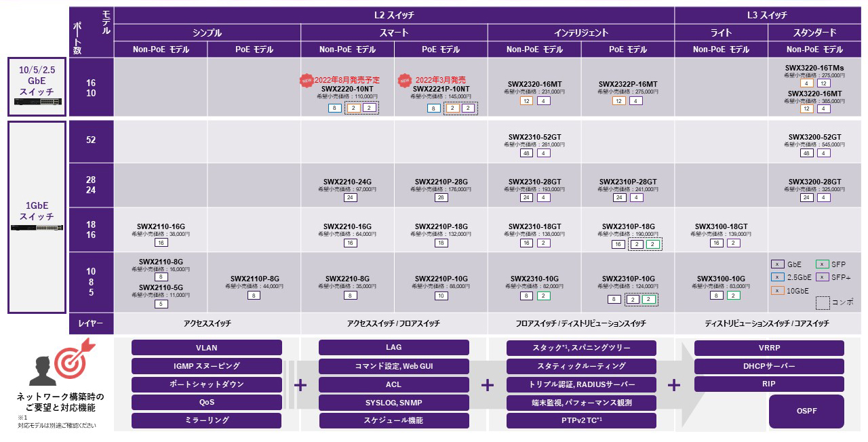The width and height of the screenshot is (868, 442).
Task: Click the NEW badge beside SWX2220-10NT
Action: pyautogui.click(x=307, y=81)
